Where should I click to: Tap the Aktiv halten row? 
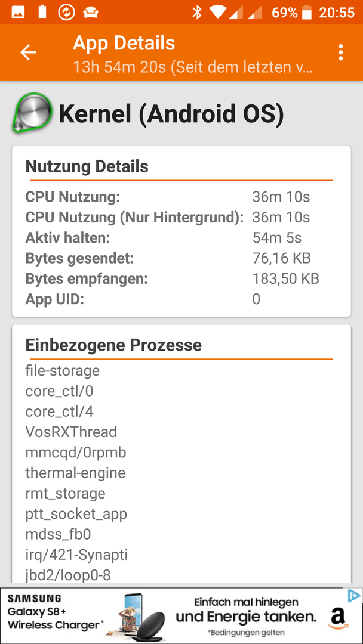click(181, 237)
